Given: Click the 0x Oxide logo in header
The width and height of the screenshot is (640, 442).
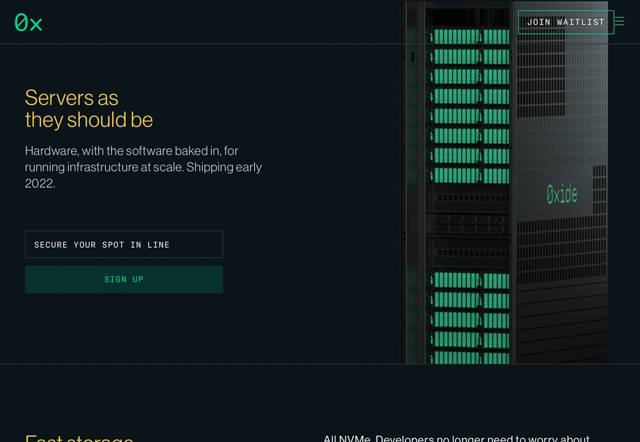Looking at the screenshot, I should coord(28,22).
